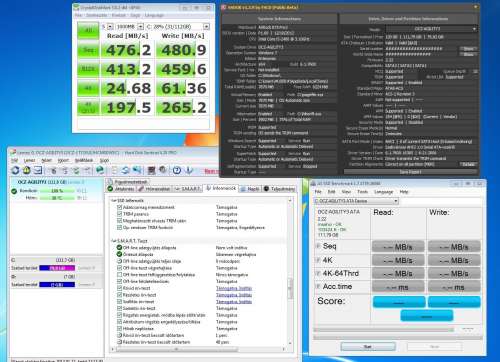Click the Start button in AS SSD Benchmark

point(368,347)
